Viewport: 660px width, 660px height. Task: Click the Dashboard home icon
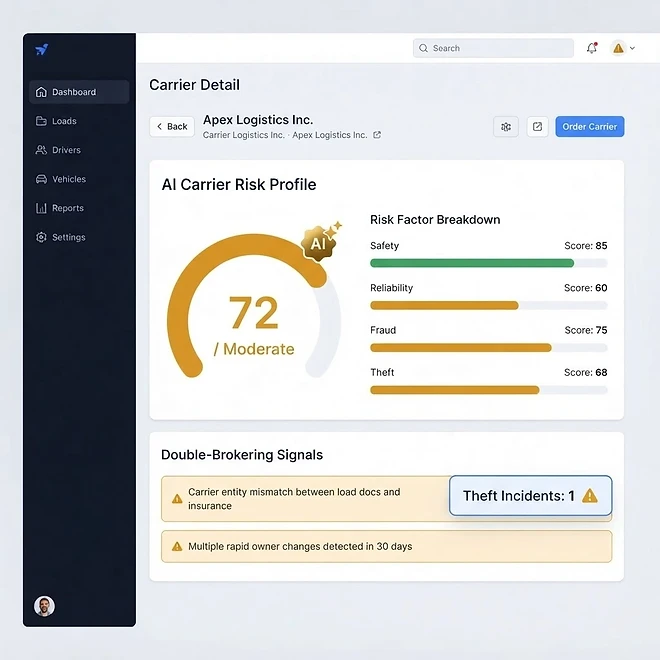tap(41, 92)
